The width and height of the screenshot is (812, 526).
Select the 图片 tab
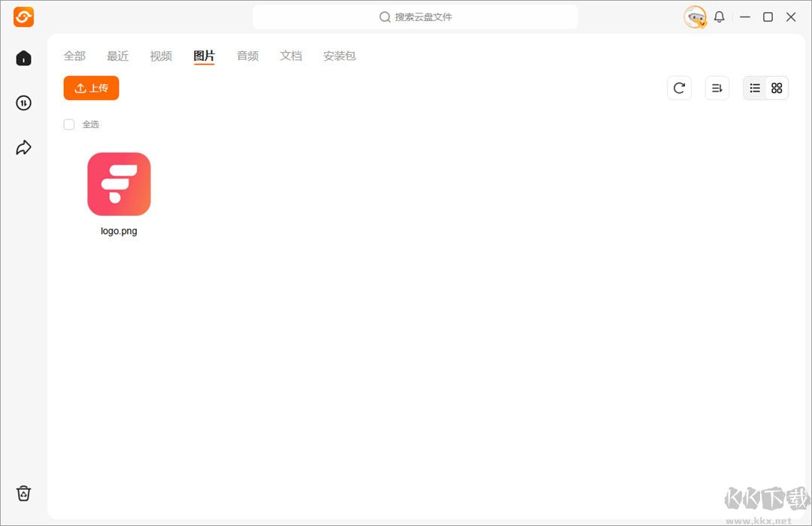(x=204, y=56)
